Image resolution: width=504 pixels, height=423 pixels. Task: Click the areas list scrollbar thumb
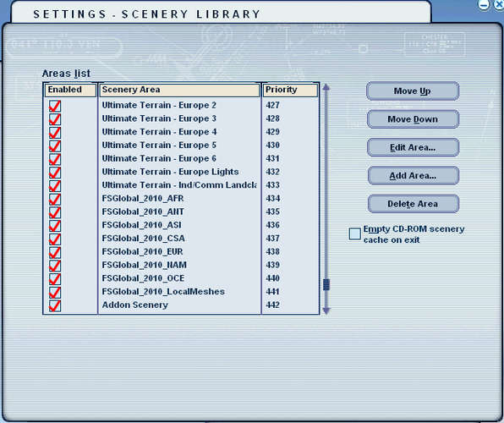click(x=326, y=285)
